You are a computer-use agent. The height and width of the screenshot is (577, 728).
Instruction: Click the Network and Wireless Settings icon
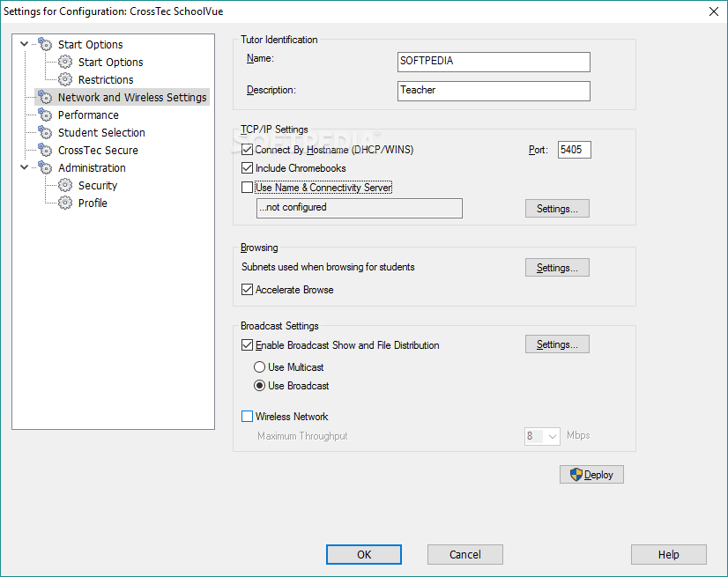click(45, 98)
